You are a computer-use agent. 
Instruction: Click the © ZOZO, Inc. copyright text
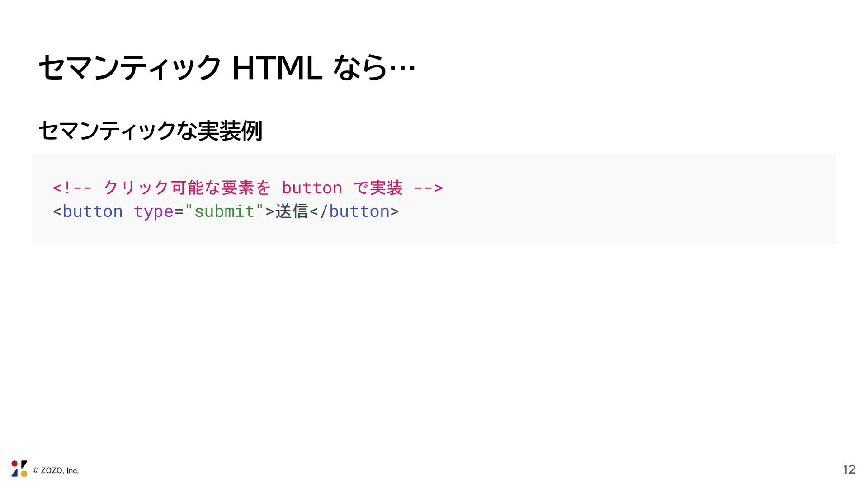(56, 470)
